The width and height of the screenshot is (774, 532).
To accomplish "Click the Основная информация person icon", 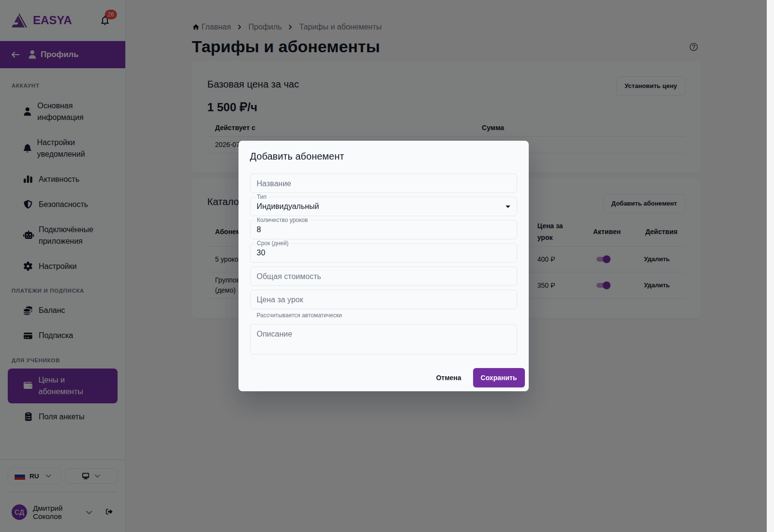I will pos(28,111).
